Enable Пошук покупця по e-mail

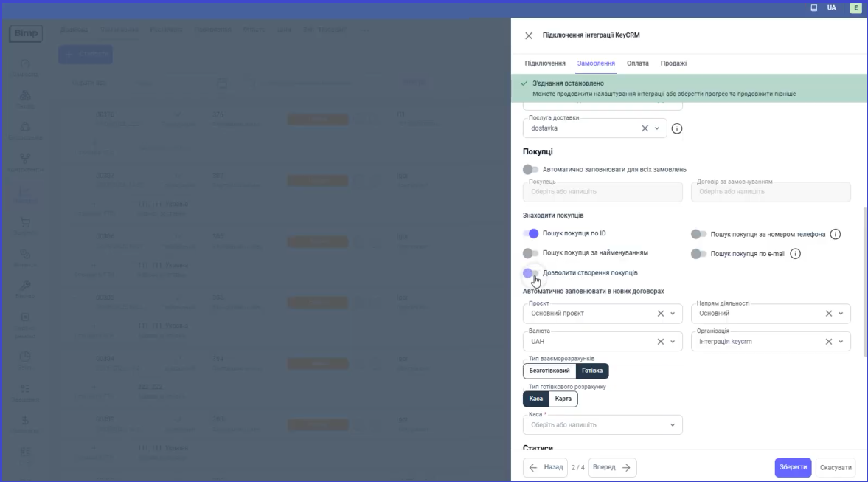tap(698, 254)
